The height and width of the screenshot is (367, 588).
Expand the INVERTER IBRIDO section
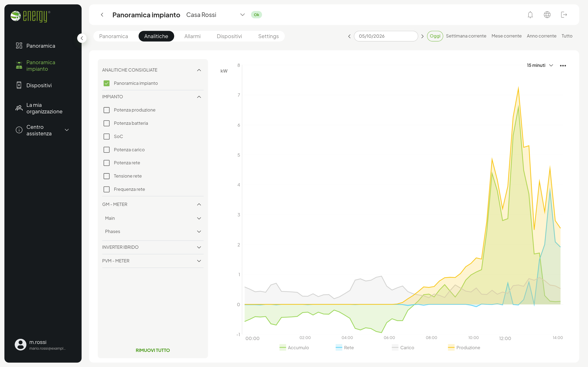point(153,247)
